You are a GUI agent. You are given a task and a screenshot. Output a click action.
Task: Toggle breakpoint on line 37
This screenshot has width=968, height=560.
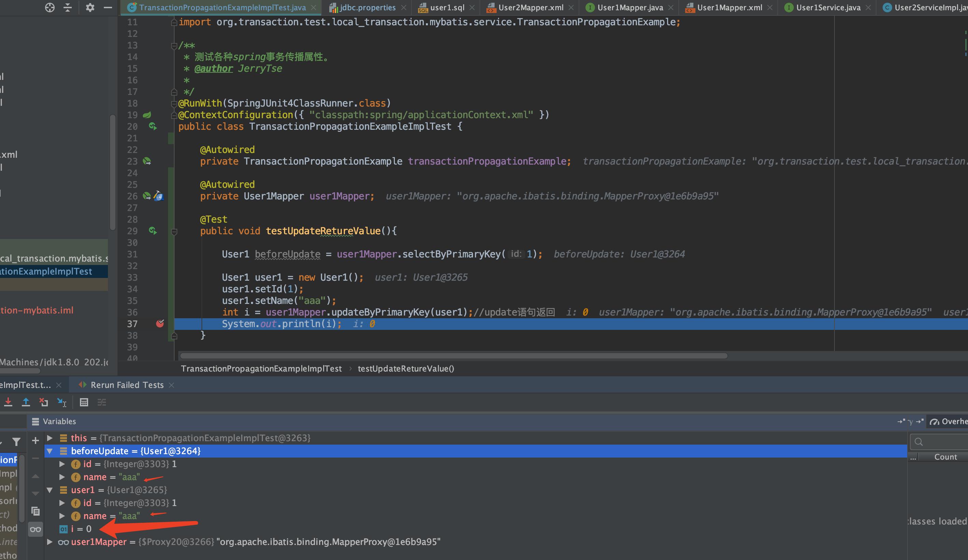click(160, 323)
